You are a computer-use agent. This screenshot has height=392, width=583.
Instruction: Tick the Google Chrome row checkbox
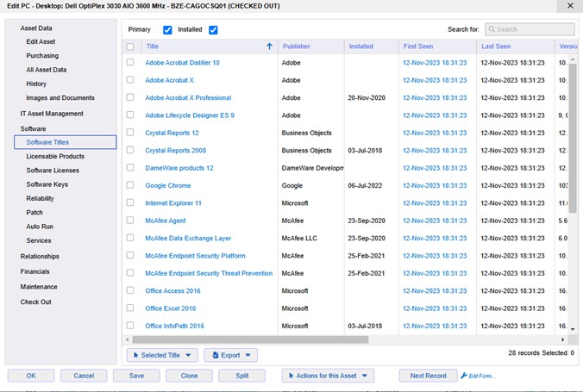(130, 184)
